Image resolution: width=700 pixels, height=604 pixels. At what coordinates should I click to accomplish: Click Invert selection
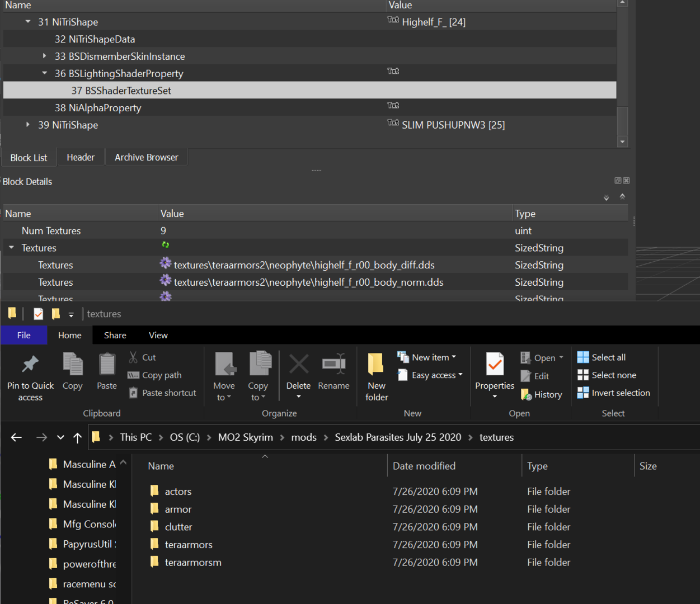pyautogui.click(x=614, y=393)
